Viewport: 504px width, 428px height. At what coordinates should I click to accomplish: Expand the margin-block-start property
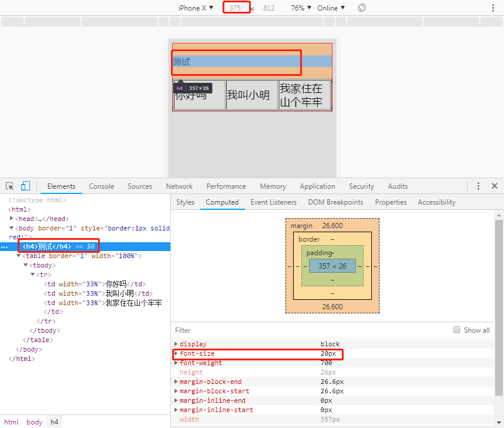point(176,391)
